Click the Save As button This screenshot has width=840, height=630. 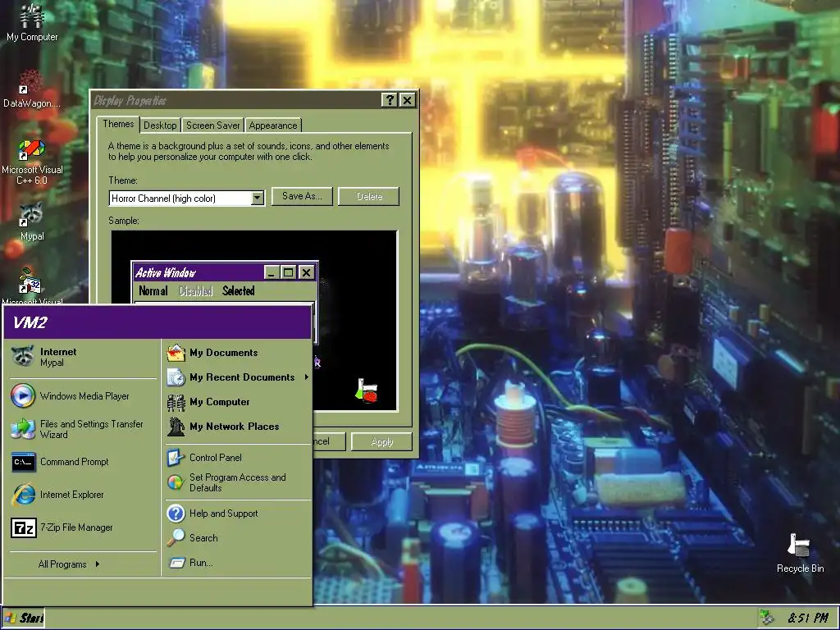302,196
